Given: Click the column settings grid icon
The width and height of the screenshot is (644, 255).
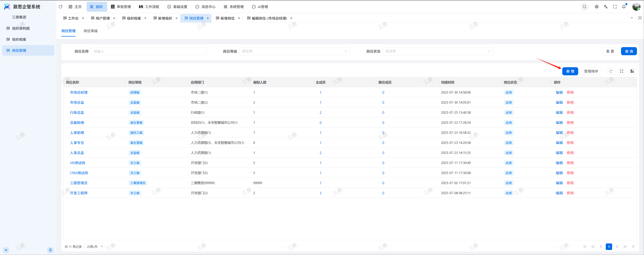Looking at the screenshot, I should coord(632,71).
